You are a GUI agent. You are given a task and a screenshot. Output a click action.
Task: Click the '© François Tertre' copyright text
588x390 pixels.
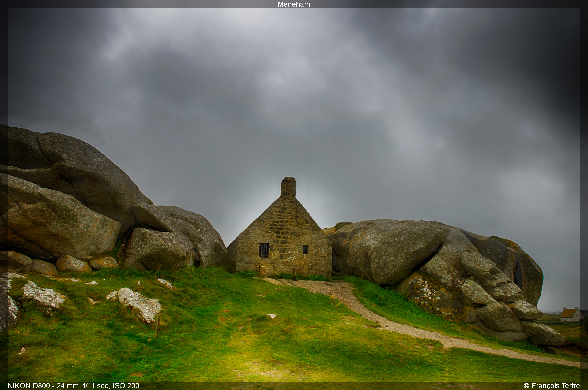(552, 386)
